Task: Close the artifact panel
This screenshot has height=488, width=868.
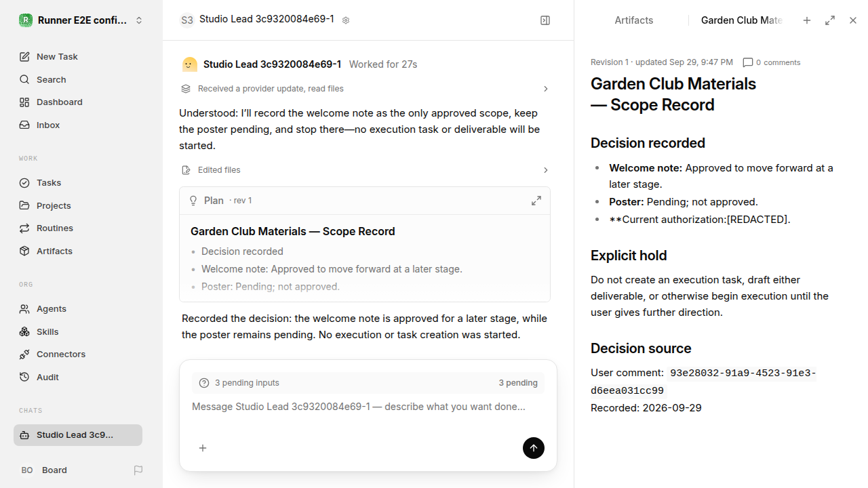Action: 853,20
